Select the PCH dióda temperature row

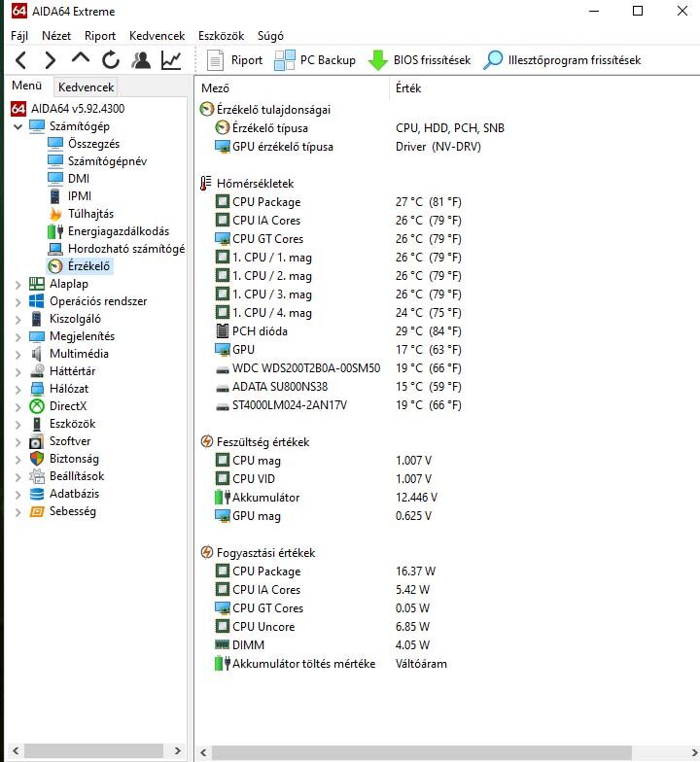coord(338,331)
